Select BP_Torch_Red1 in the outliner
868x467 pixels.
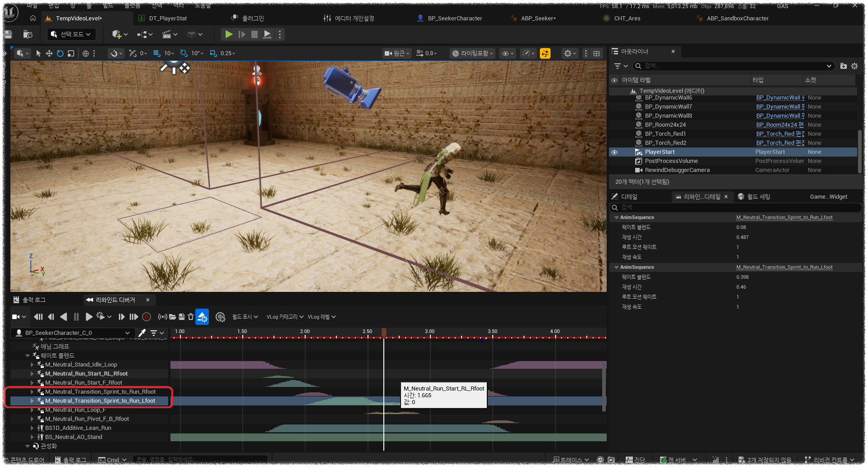665,134
